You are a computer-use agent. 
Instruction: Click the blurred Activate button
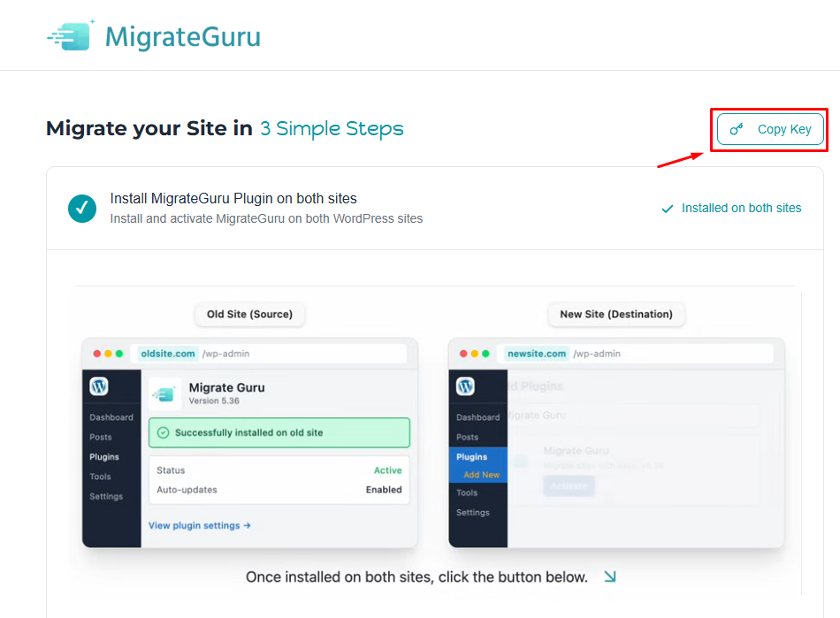click(569, 485)
